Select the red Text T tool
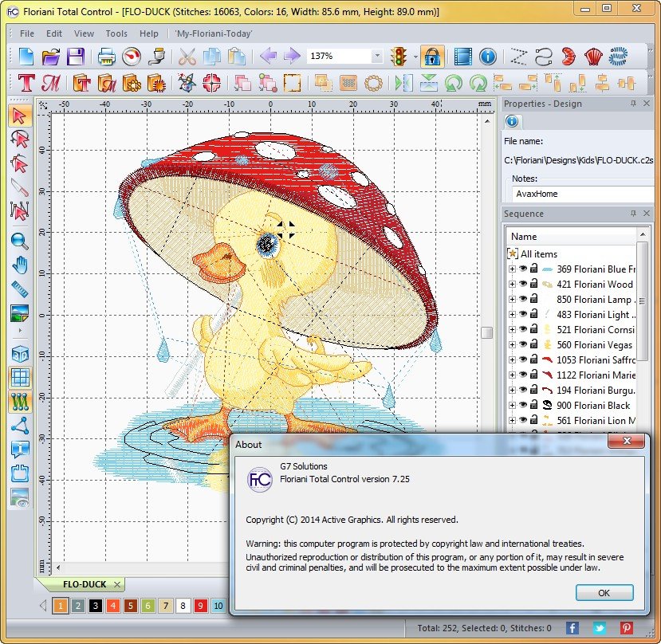 coord(26,82)
